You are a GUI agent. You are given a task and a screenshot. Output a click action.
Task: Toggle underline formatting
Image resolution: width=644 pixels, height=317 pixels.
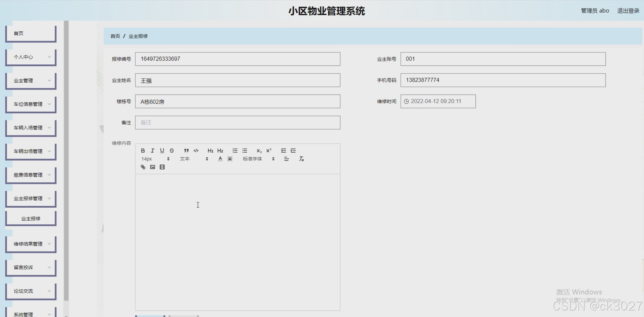162,151
